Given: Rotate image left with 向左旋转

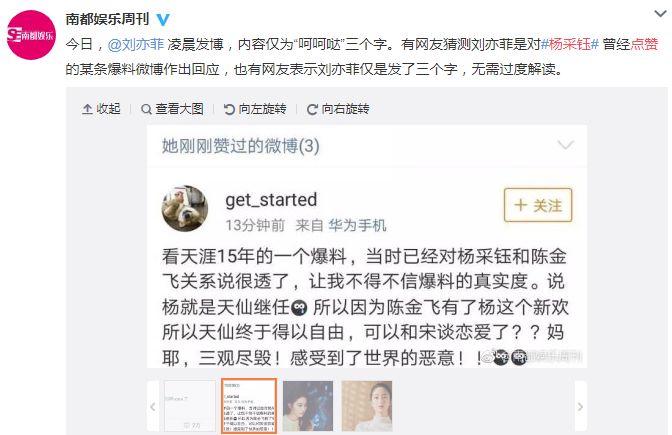Looking at the screenshot, I should pyautogui.click(x=255, y=109).
